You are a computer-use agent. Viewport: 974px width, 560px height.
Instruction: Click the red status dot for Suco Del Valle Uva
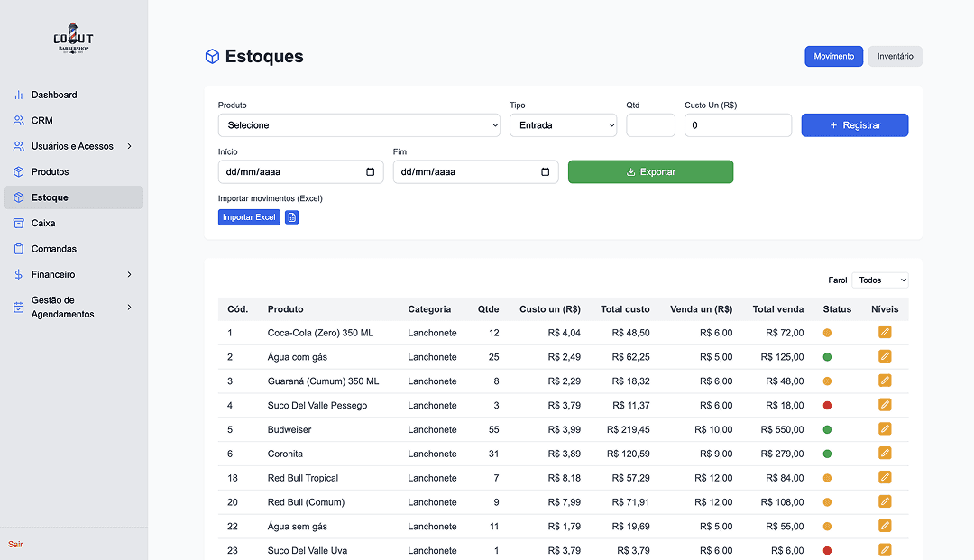(827, 551)
